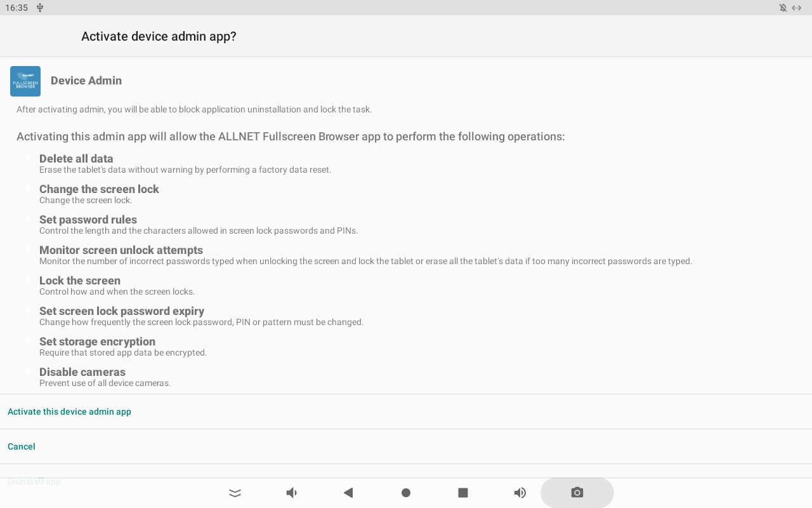The width and height of the screenshot is (812, 508).
Task: Click the USB status bar icon
Action: (40, 8)
